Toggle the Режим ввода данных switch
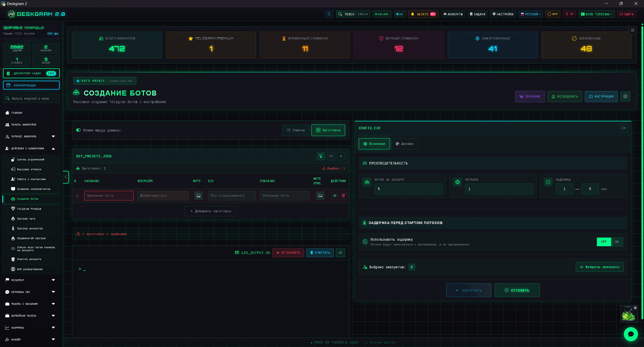The image size is (644, 347). (78, 130)
